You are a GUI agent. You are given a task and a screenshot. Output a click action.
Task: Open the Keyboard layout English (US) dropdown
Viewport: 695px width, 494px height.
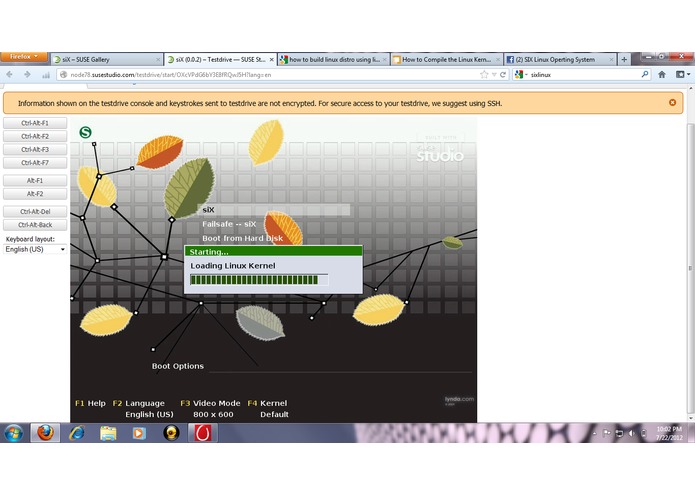35,249
